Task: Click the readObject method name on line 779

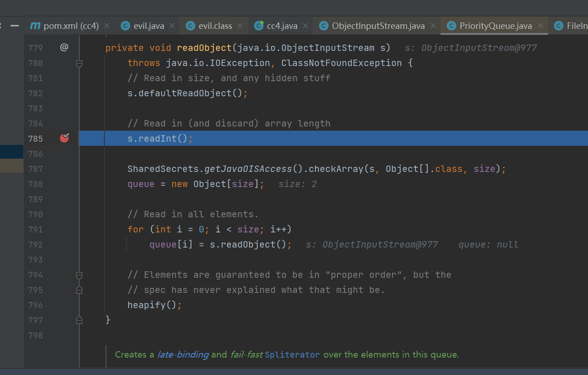Action: [204, 48]
